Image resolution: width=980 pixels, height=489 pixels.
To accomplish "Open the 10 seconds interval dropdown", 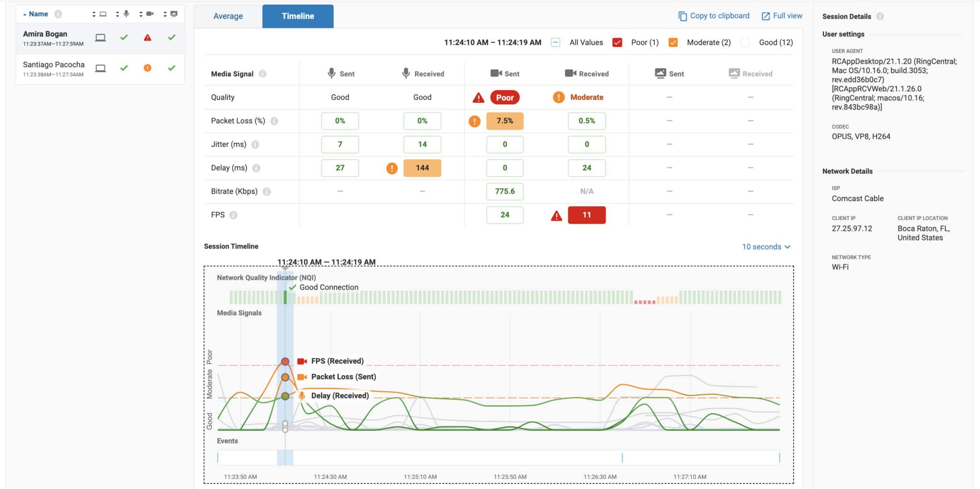I will [x=766, y=247].
